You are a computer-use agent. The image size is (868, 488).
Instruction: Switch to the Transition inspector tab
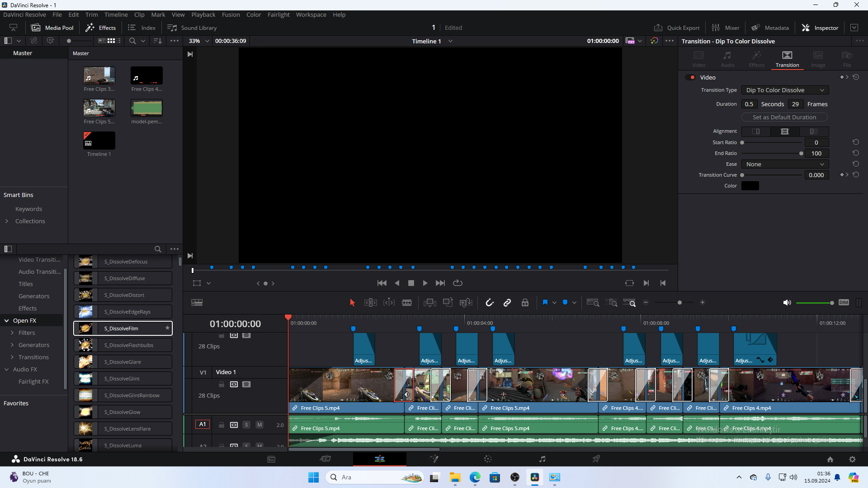pyautogui.click(x=787, y=59)
